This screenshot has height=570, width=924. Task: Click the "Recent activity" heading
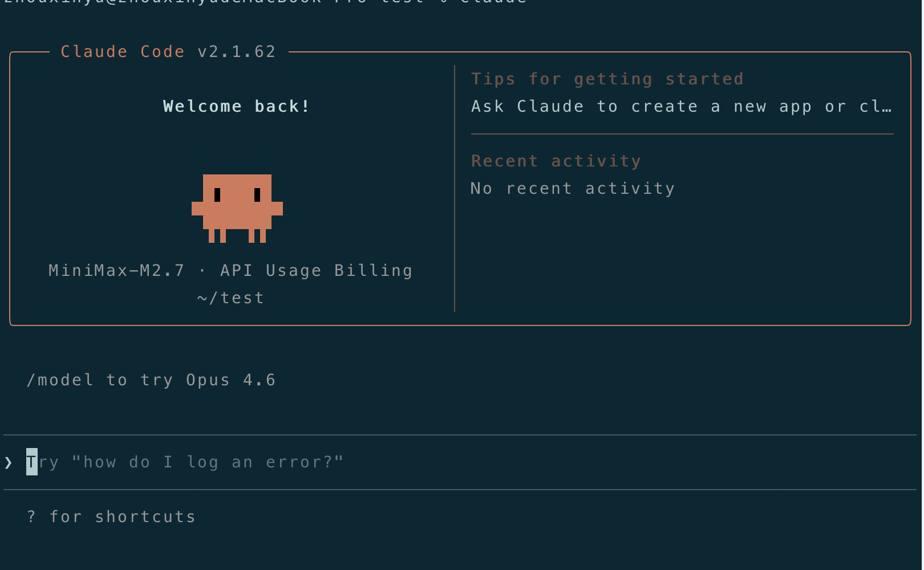556,161
